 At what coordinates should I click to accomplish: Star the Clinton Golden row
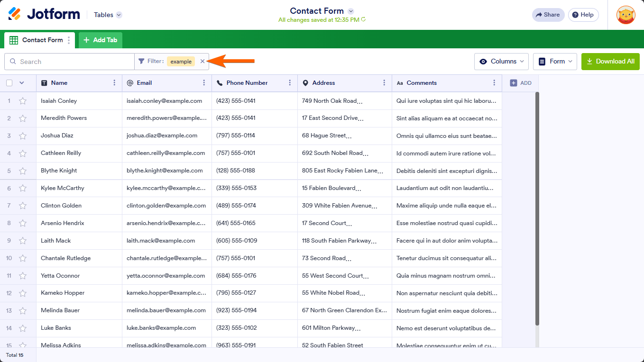coord(23,206)
